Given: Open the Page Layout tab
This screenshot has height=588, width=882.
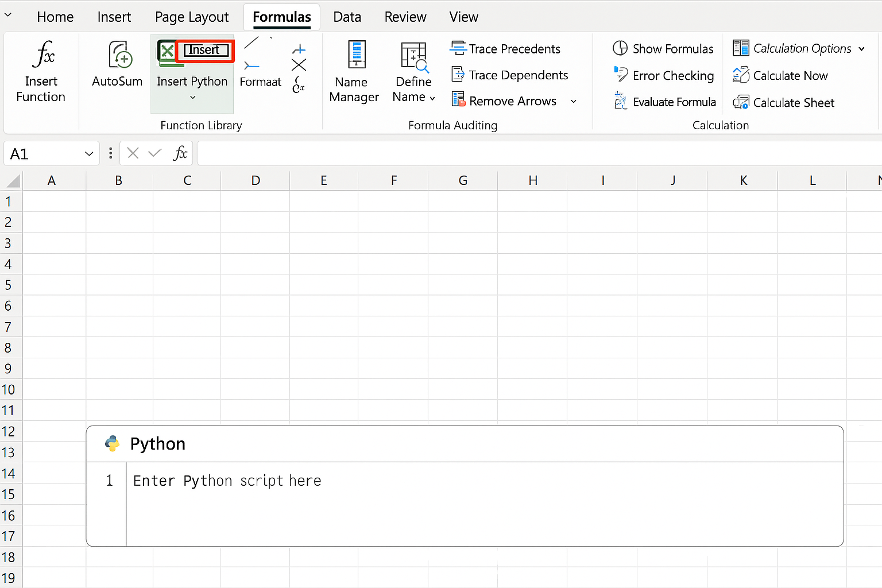Looking at the screenshot, I should click(x=192, y=17).
